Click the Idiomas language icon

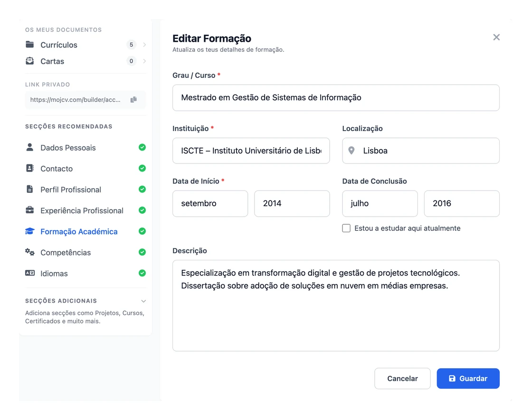click(30, 273)
